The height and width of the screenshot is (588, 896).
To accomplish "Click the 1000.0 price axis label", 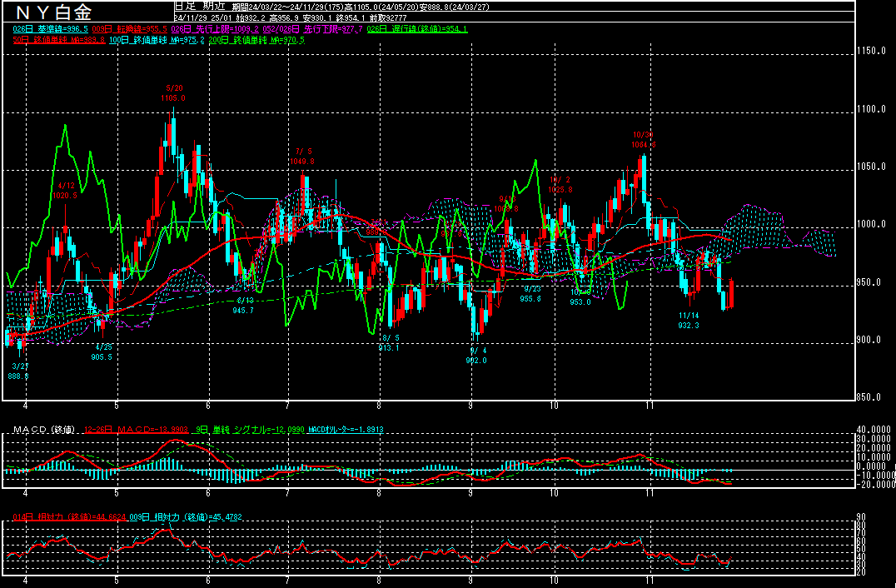I will (x=871, y=225).
